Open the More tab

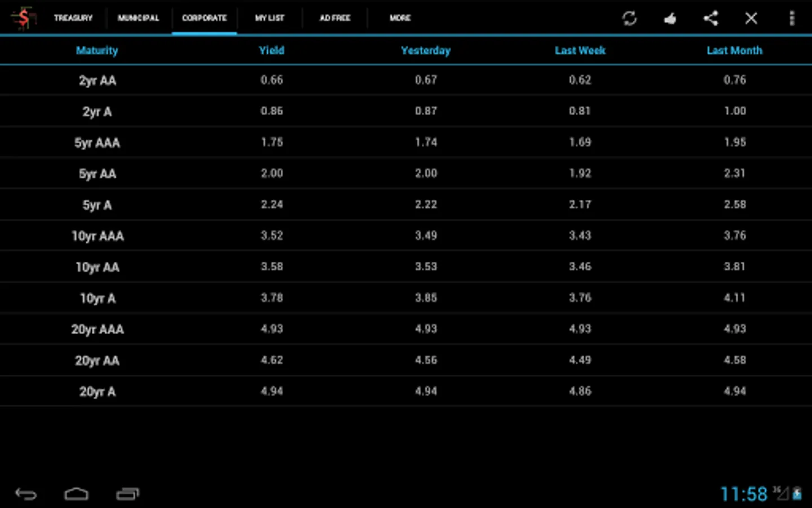click(400, 18)
